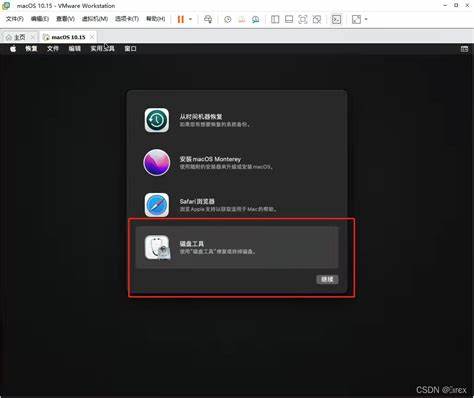Click the stretch guest display icon
The height and width of the screenshot is (398, 474).
click(356, 19)
